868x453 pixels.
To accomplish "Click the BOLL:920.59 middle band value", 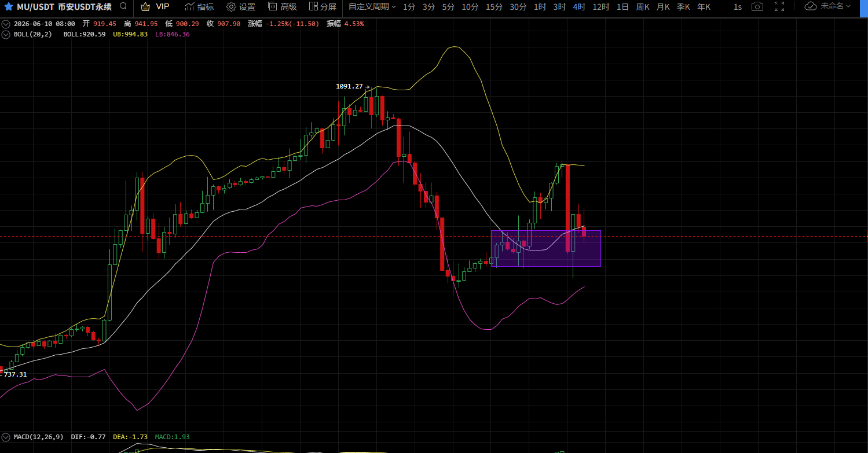I will click(85, 34).
